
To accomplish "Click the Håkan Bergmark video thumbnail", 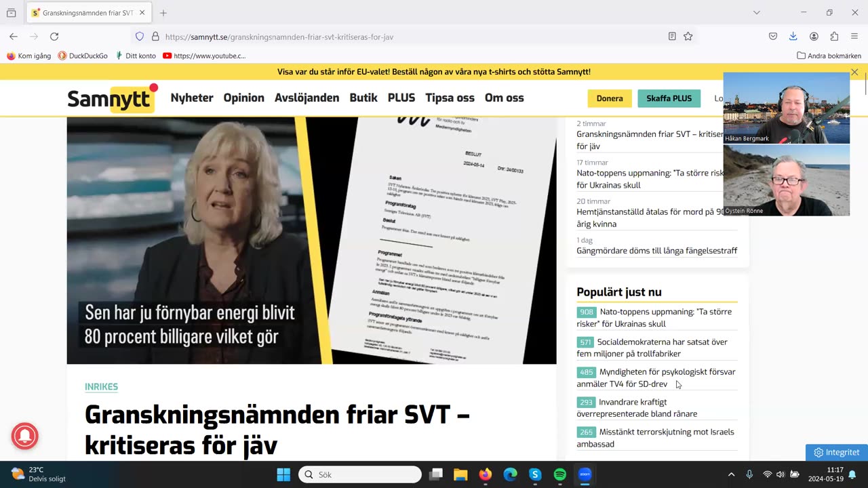I will [x=786, y=108].
